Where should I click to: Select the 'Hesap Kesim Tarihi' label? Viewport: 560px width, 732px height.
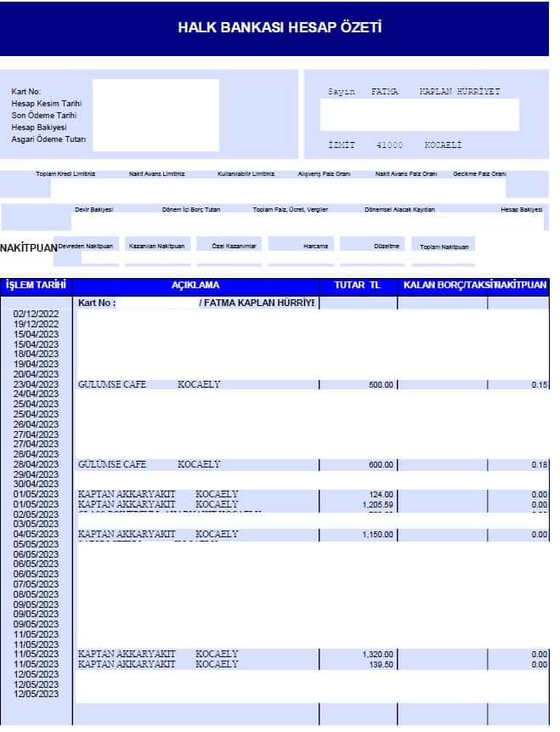pyautogui.click(x=46, y=104)
